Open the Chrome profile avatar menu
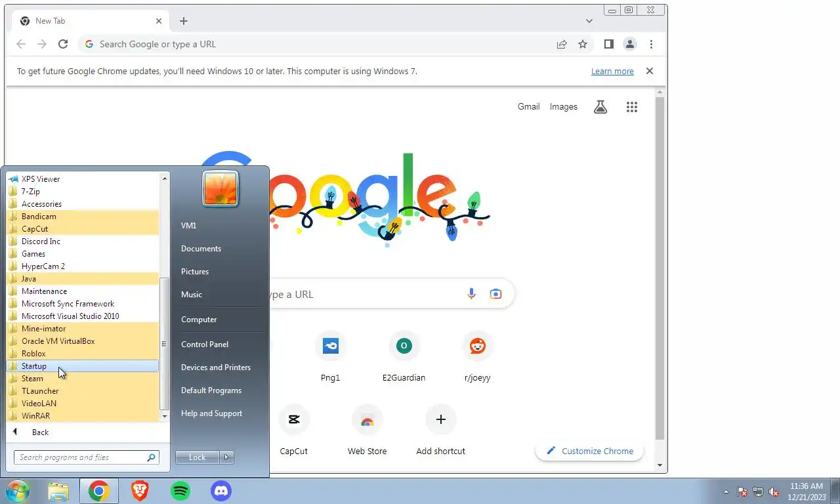Screen dimensions: 840x504 630,44
